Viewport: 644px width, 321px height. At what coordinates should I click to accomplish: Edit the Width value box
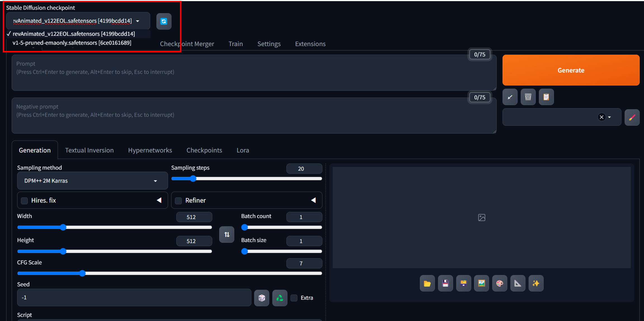point(194,217)
